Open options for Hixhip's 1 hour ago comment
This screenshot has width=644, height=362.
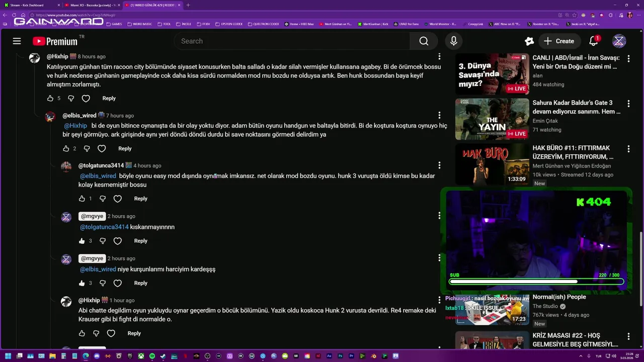[x=439, y=300]
